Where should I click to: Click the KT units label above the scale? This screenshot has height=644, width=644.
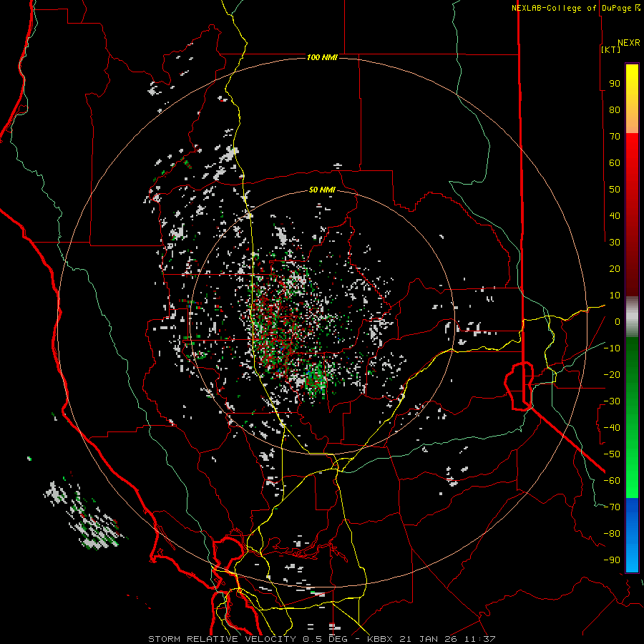tap(611, 49)
